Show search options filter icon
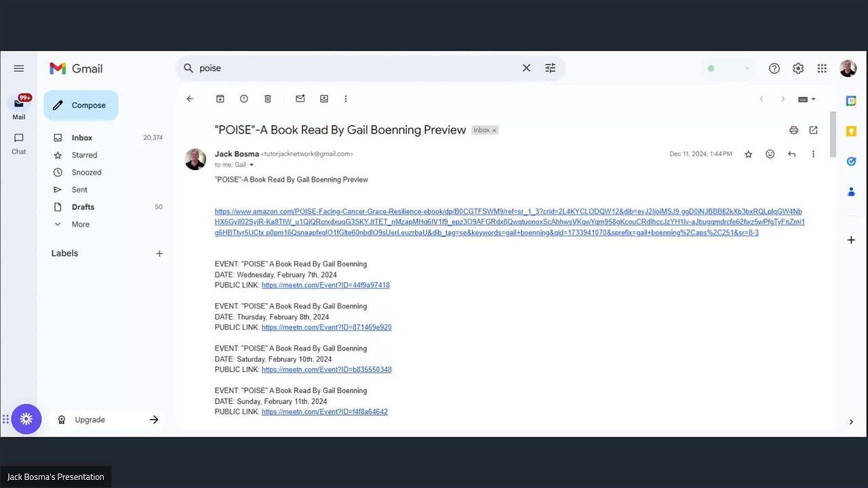 pos(550,68)
